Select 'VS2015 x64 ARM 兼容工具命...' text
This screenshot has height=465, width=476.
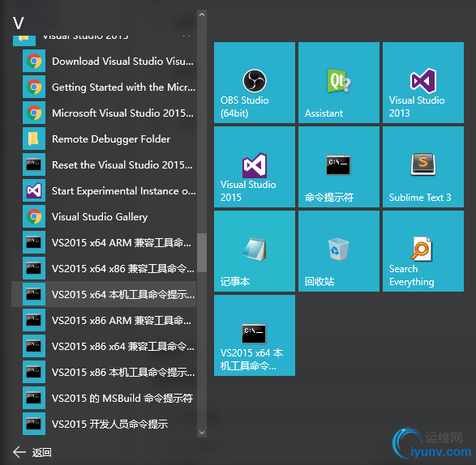click(122, 243)
